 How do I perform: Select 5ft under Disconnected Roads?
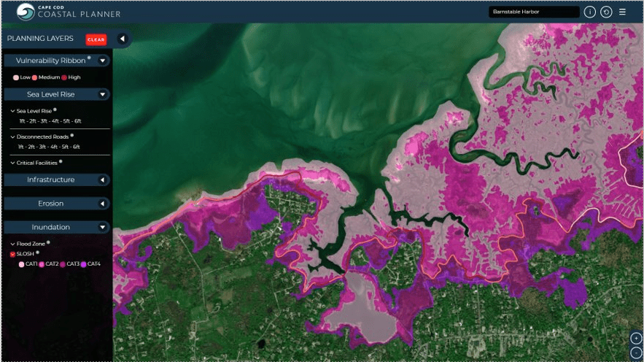[66, 147]
